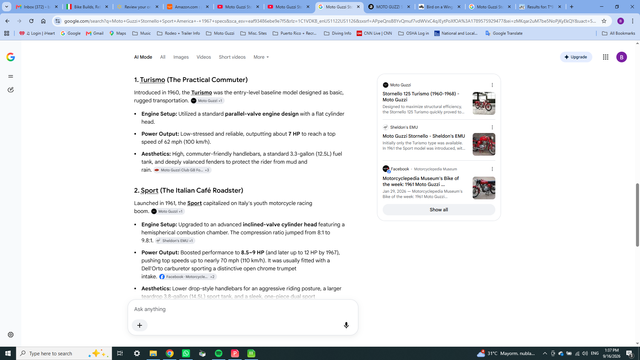Show hidden system tray icons
This screenshot has height=360, width=640.
click(x=544, y=353)
